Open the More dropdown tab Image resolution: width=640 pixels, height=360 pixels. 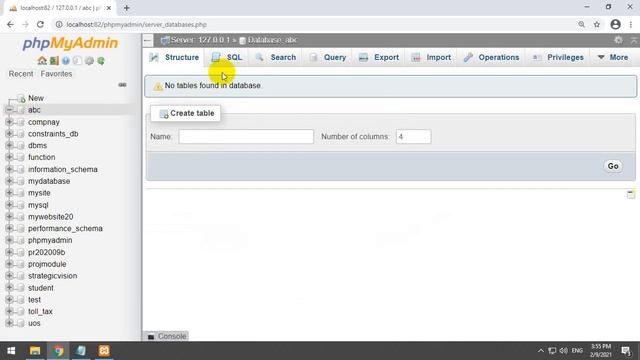[x=613, y=58]
